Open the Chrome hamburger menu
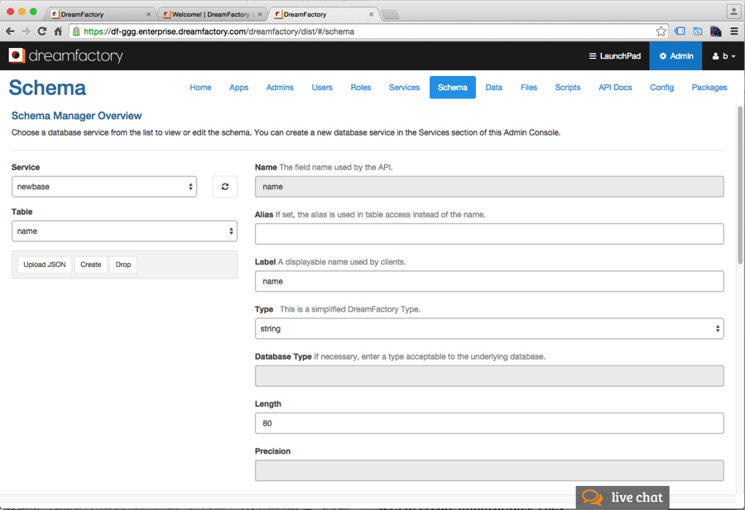This screenshot has width=745, height=510. [734, 31]
